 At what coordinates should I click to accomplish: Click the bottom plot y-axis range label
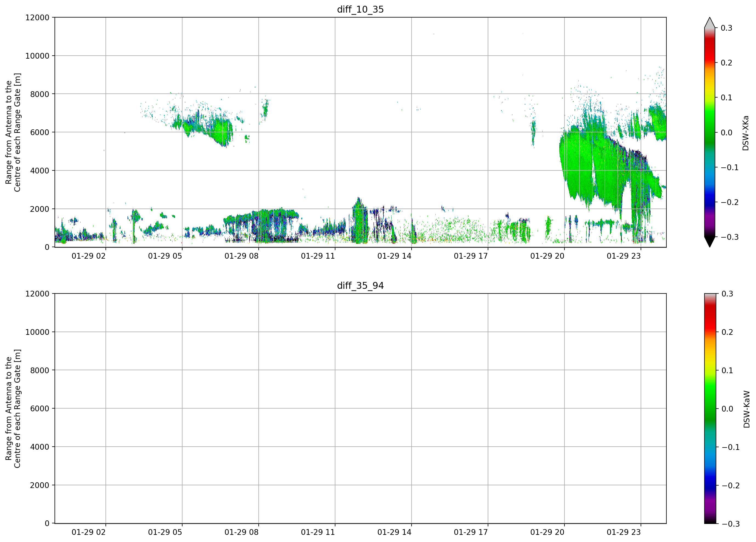coord(13,409)
